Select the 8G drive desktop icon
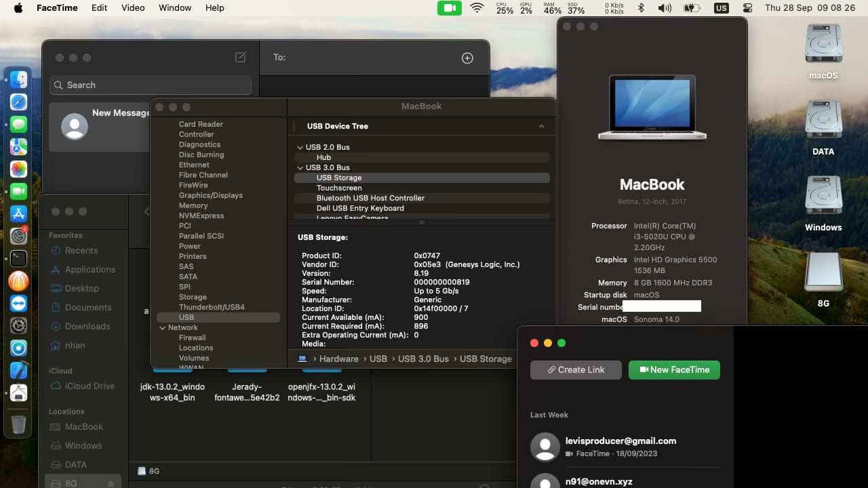868x488 pixels. point(823,279)
